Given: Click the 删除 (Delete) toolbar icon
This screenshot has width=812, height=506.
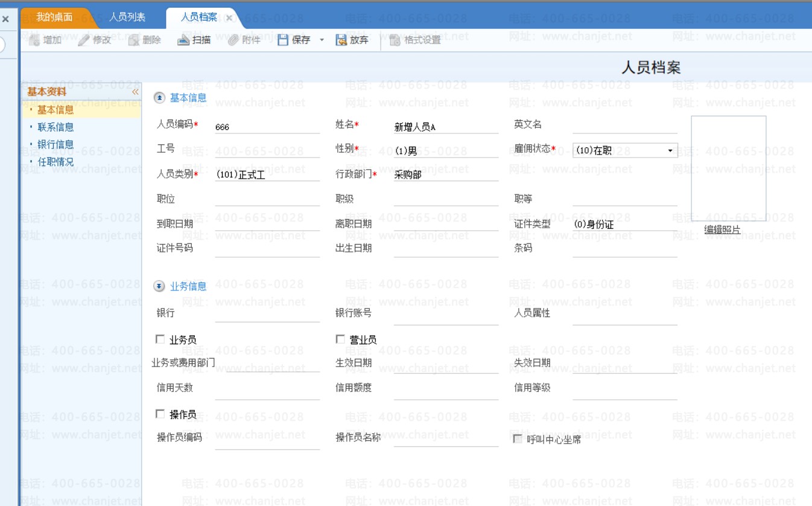Looking at the screenshot, I should click(134, 40).
